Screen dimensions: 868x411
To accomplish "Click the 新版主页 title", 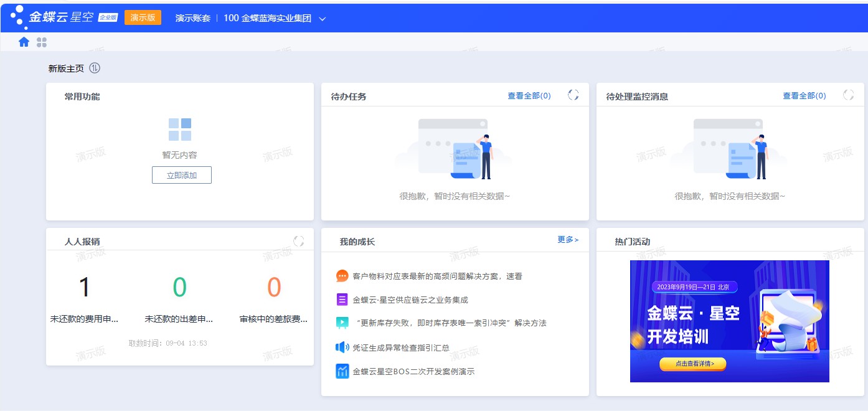I will click(x=66, y=68).
